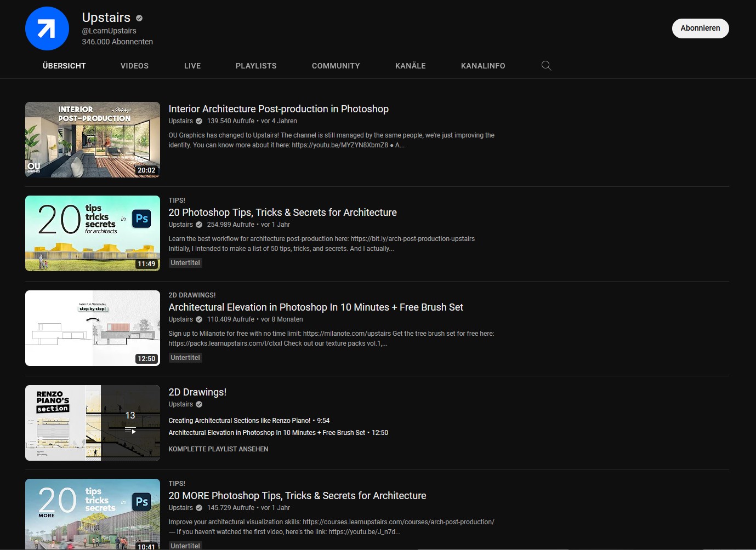Open the VIDEOS tab
Viewport: 756px width, 550px height.
click(x=134, y=66)
